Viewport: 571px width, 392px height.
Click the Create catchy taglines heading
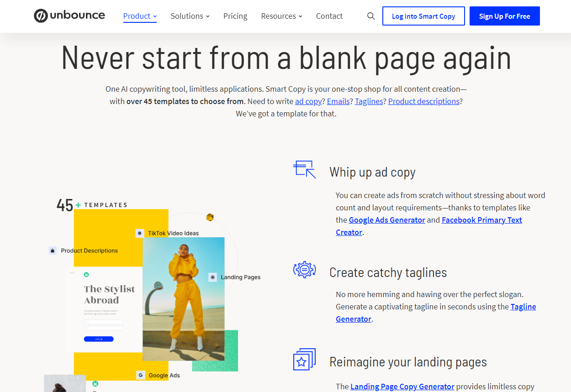(388, 272)
